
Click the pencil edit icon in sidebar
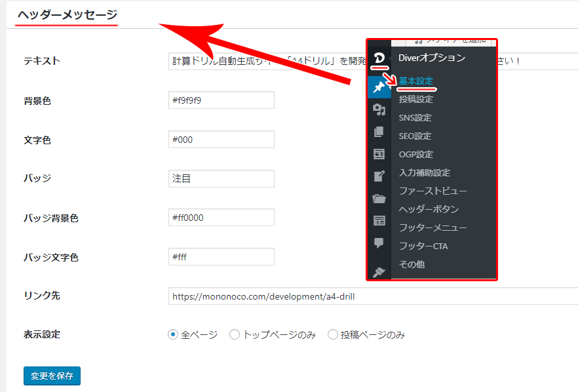click(379, 176)
